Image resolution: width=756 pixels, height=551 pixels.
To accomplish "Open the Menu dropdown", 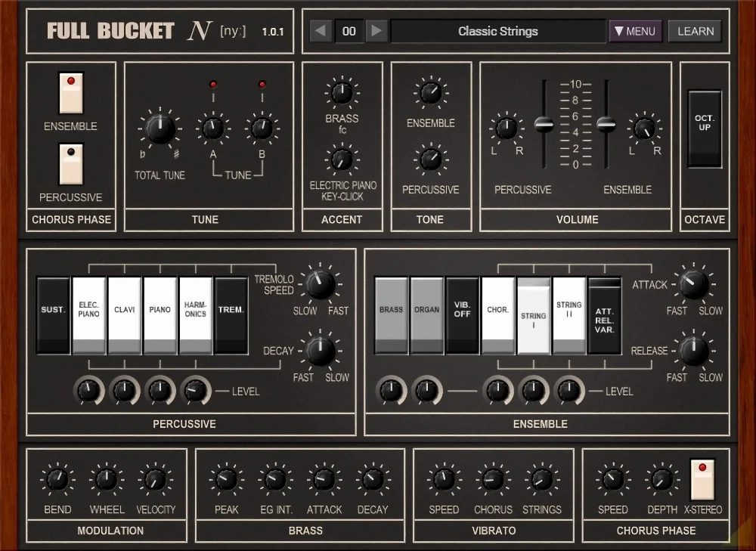I will tap(635, 31).
